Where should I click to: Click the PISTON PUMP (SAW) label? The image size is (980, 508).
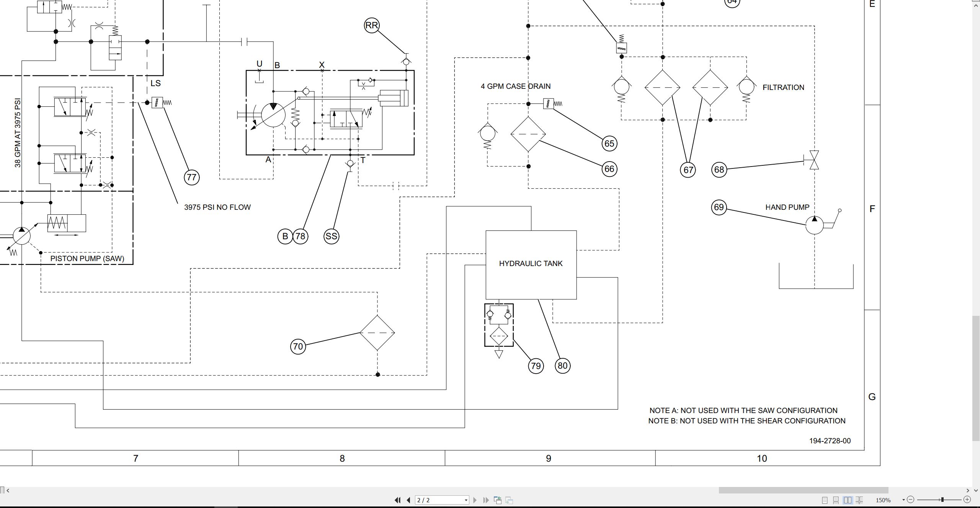(87, 258)
